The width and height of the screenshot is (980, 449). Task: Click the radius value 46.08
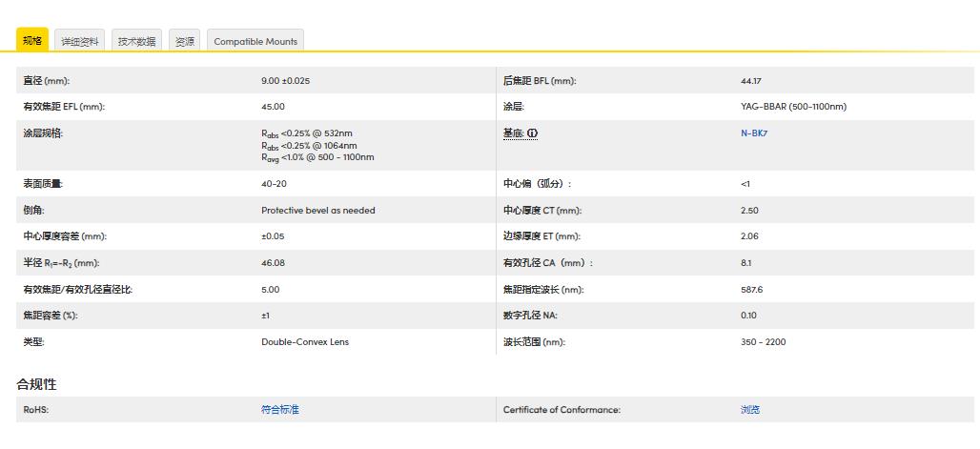[273, 263]
